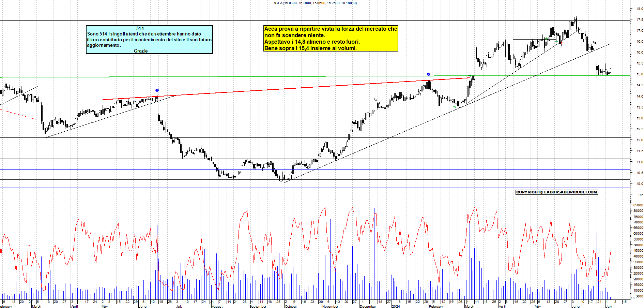Click the ACEA chart title with price values

(x=315, y=3)
